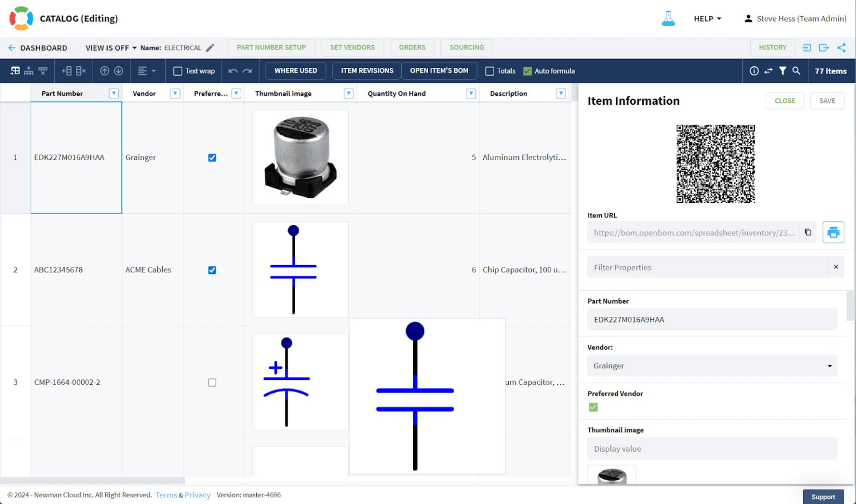Open the Privacy link in the footer
Screen dimensions: 856x504
click(197, 495)
